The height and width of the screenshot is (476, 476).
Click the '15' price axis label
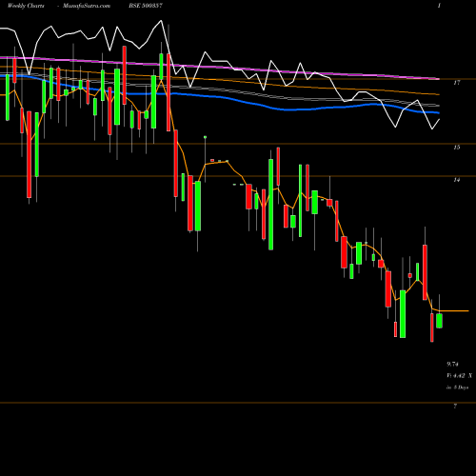457,148
